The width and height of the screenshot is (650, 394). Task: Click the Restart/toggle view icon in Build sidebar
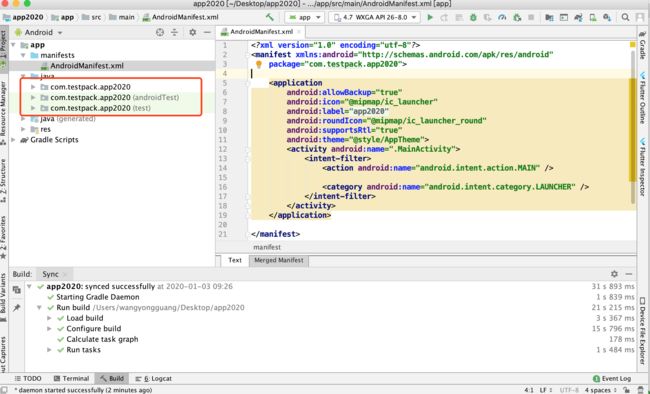point(17,290)
